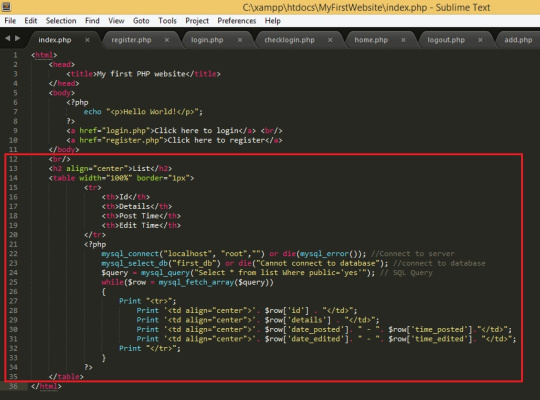Switch to the checklogin.php tab

pos(289,40)
